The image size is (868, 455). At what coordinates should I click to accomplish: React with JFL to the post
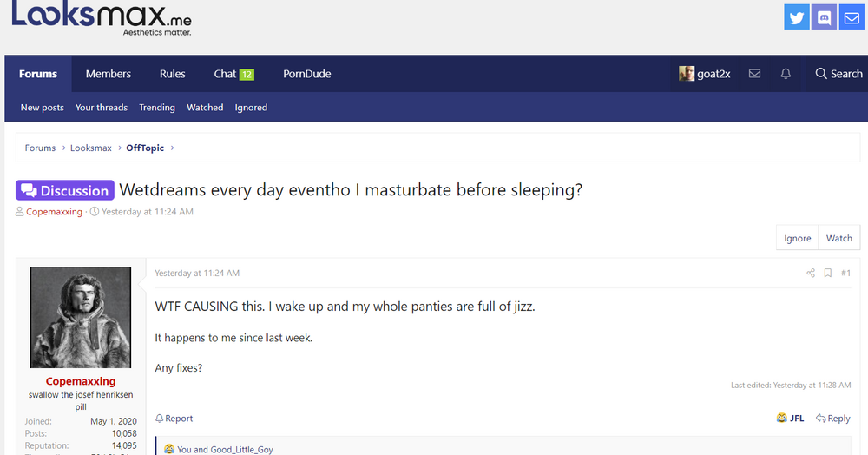tap(790, 418)
